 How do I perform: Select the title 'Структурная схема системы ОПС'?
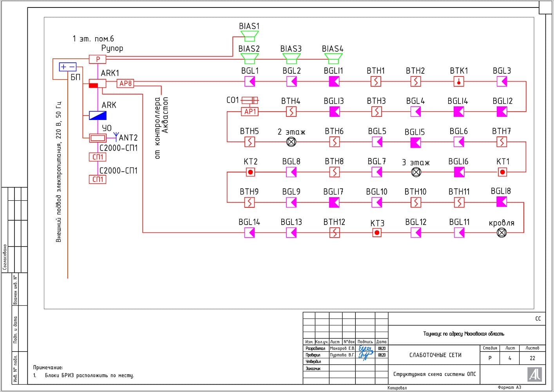[434, 374]
